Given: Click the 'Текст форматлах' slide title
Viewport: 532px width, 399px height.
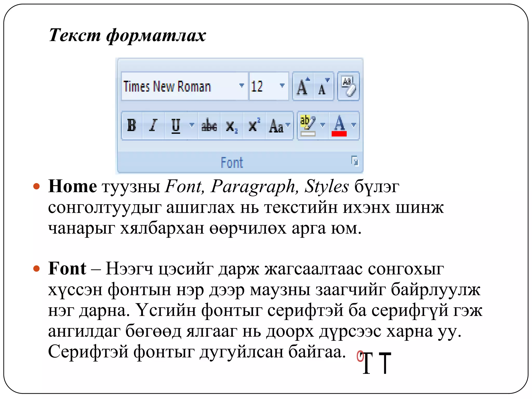Looking at the screenshot, I should [127, 35].
